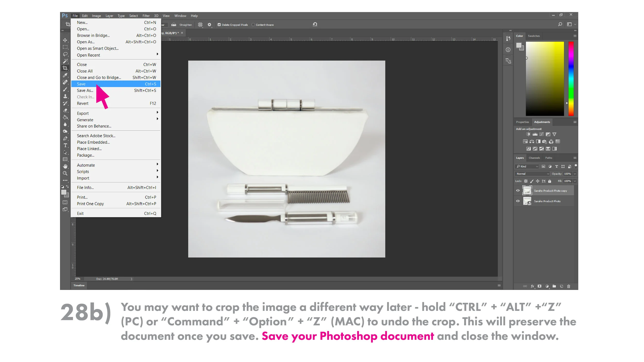644x362 pixels.
Task: Open the Filter menu
Action: [x=146, y=16]
